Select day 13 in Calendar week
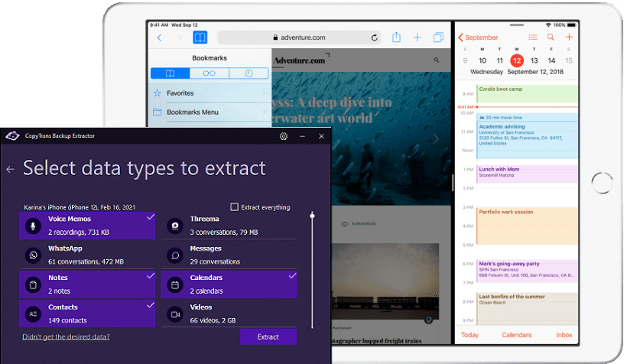Viewport: 624px width, 364px height. 534,60
